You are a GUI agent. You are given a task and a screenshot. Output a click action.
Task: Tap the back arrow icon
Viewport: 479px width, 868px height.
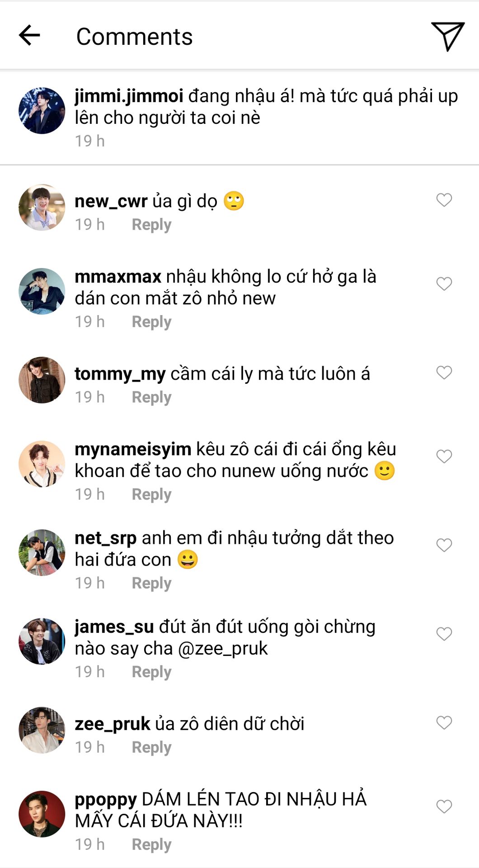(30, 36)
